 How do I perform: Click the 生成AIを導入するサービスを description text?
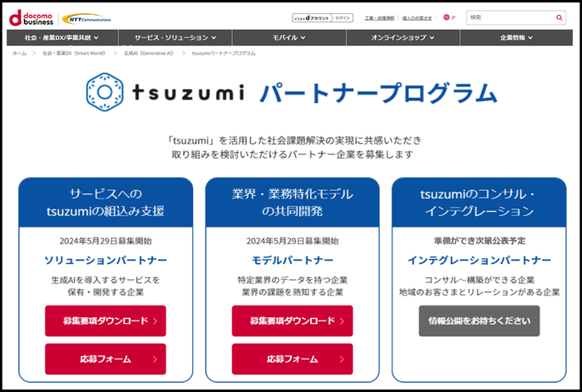(106, 280)
